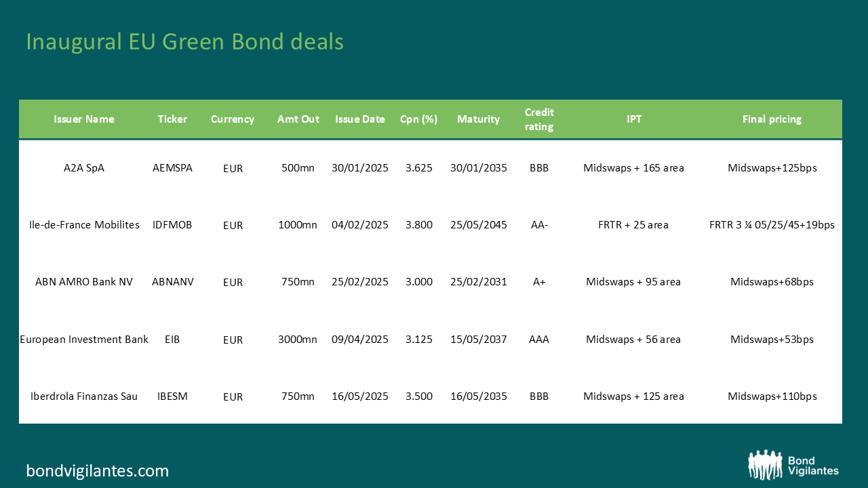Click the 'Ticker' column header

(x=172, y=119)
